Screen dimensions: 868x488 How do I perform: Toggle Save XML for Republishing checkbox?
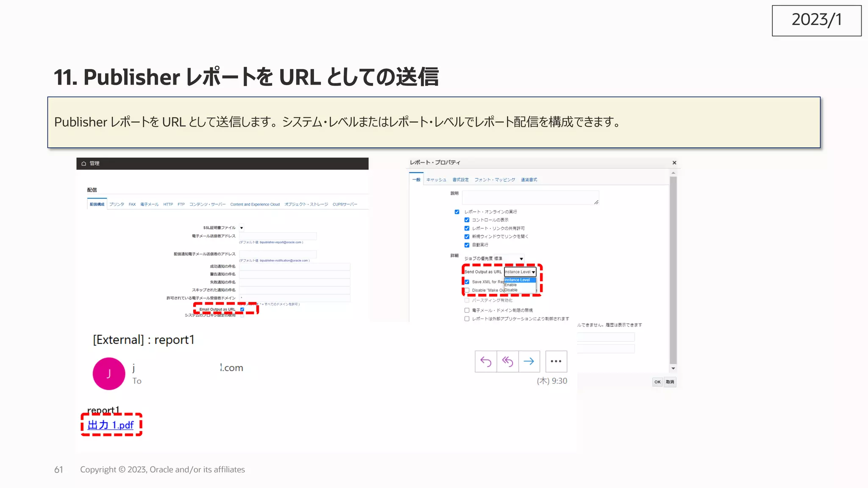[467, 282]
